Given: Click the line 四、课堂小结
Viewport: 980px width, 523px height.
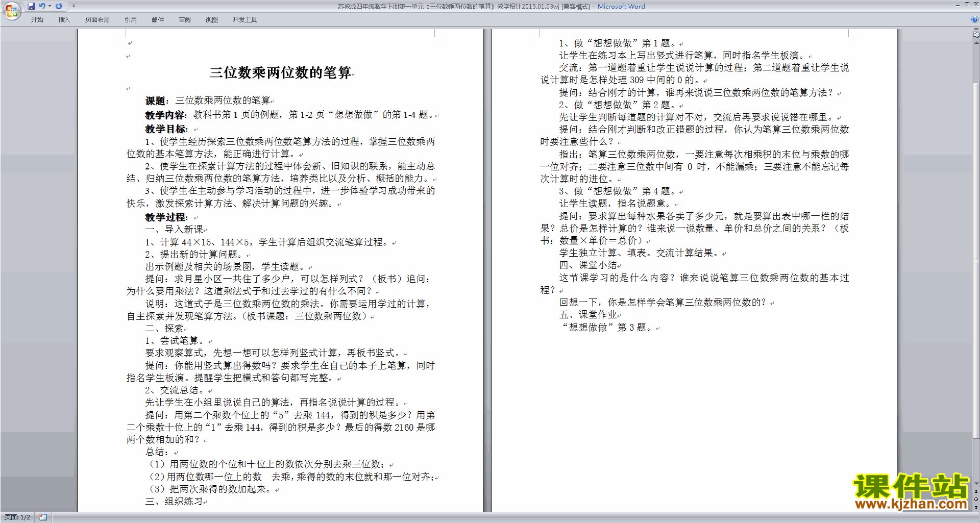Looking at the screenshot, I should 588,265.
